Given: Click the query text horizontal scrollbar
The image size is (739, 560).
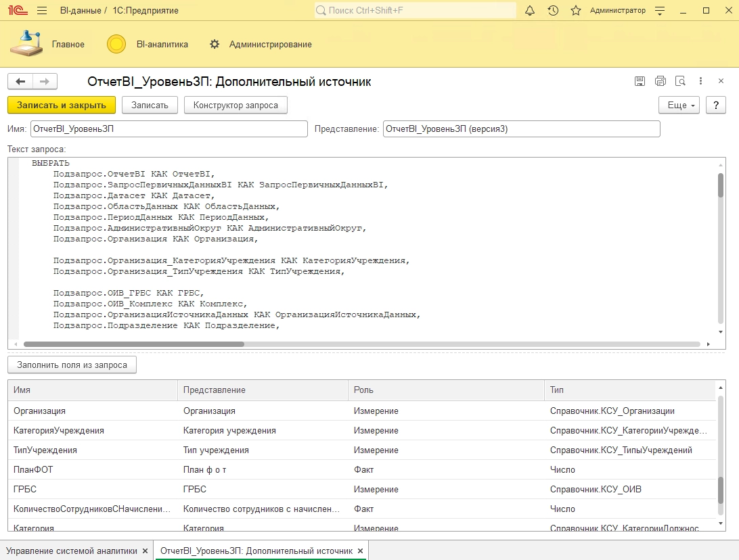Looking at the screenshot, I should [133, 344].
